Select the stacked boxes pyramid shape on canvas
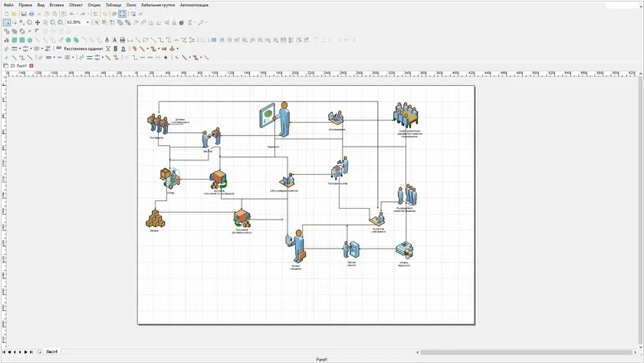The image size is (644, 363). pyautogui.click(x=155, y=219)
